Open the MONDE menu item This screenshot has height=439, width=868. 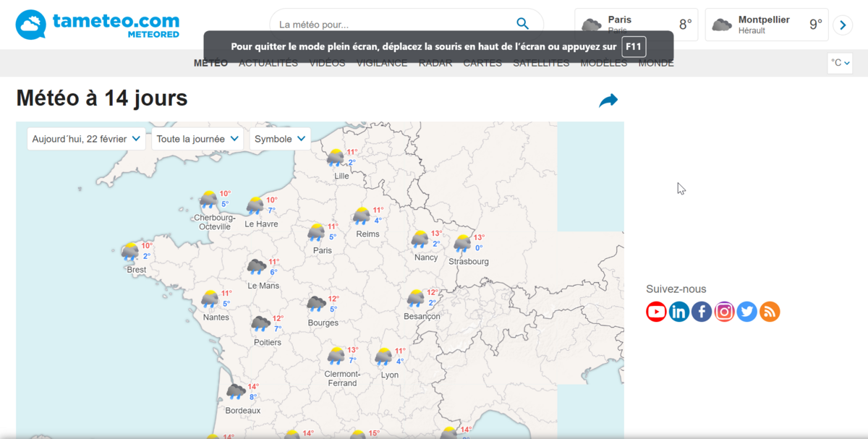tap(656, 63)
